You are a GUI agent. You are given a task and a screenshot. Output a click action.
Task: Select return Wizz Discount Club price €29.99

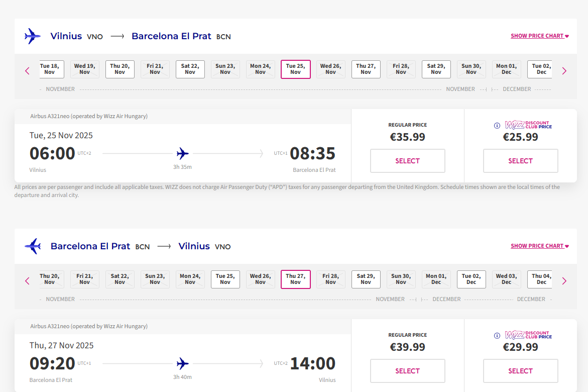(520, 371)
